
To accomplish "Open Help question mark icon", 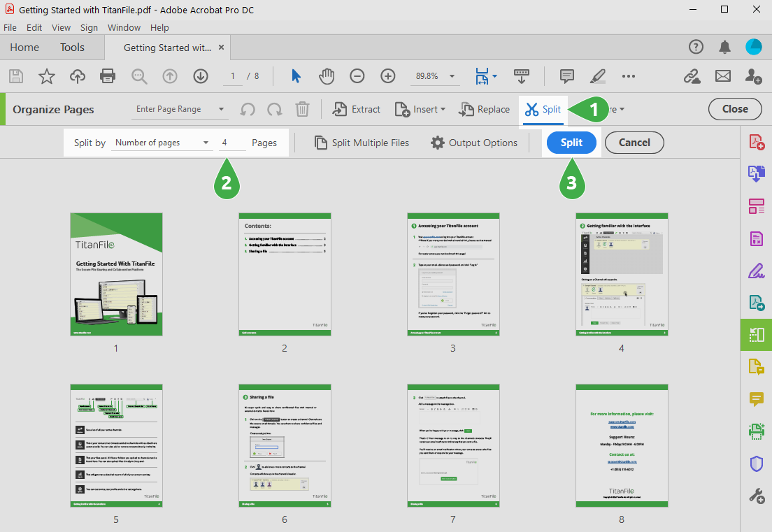I will [x=696, y=47].
